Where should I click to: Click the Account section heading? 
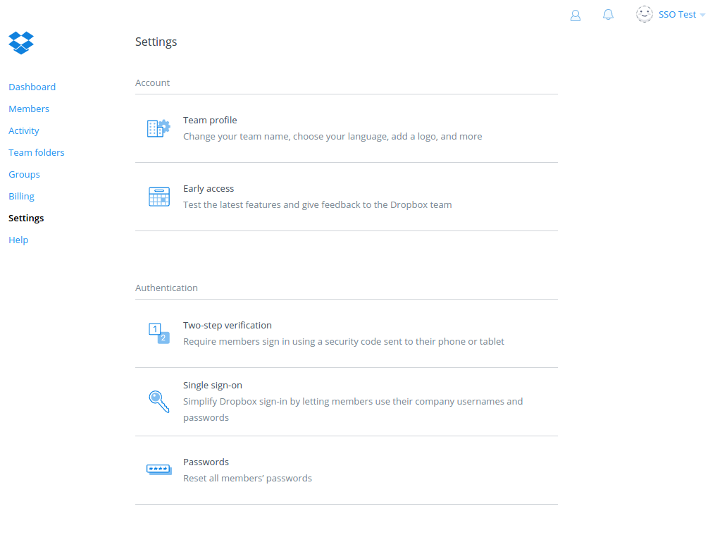pos(152,83)
